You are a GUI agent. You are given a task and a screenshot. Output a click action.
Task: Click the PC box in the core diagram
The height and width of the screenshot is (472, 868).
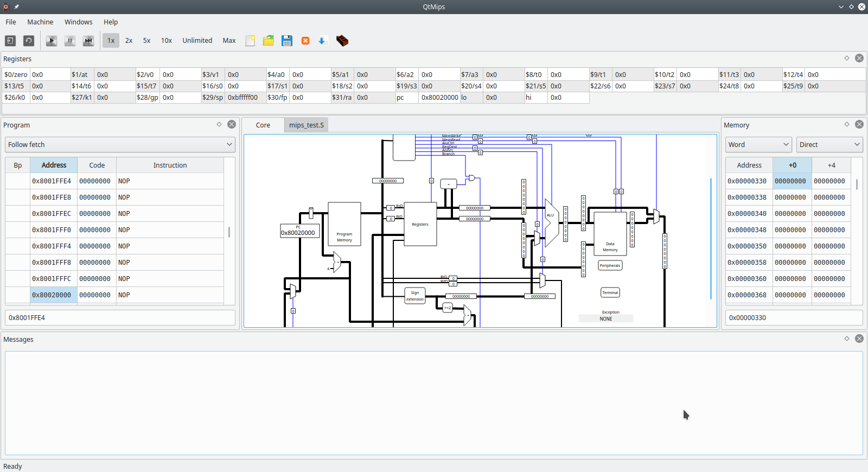tap(300, 231)
